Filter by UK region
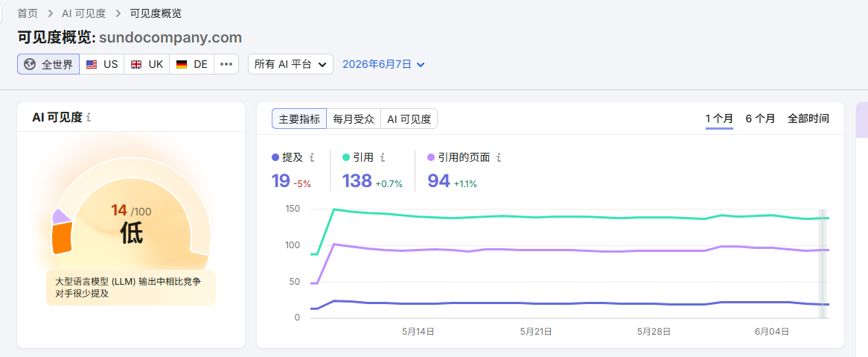This screenshot has height=357, width=868. pyautogui.click(x=147, y=64)
